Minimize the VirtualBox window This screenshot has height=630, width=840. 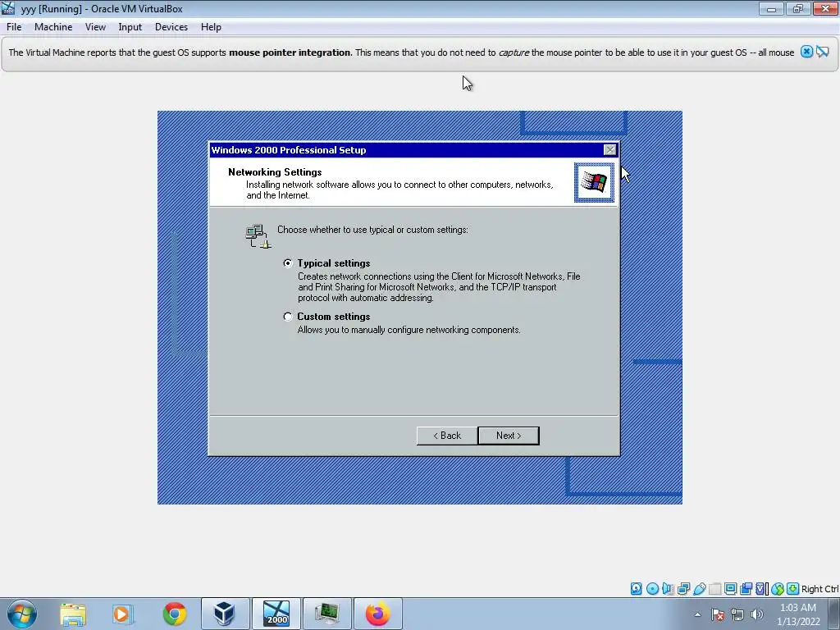click(x=771, y=8)
